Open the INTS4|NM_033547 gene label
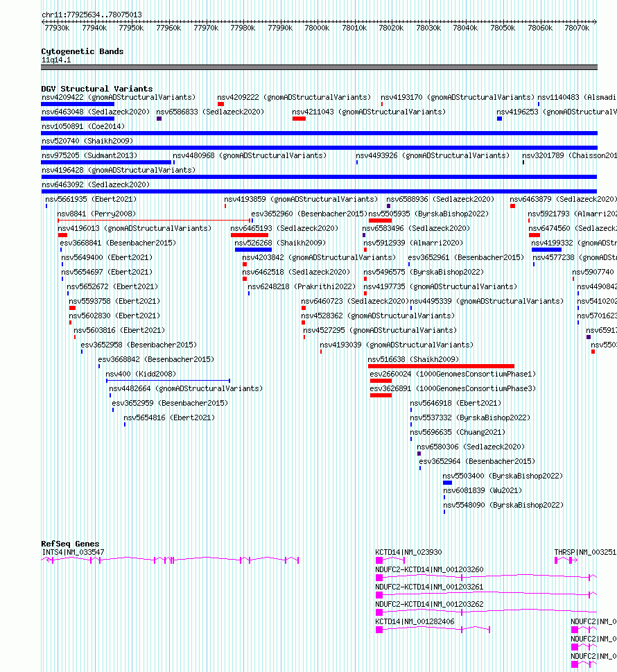Viewport: 617px width, 672px height. coord(73,553)
